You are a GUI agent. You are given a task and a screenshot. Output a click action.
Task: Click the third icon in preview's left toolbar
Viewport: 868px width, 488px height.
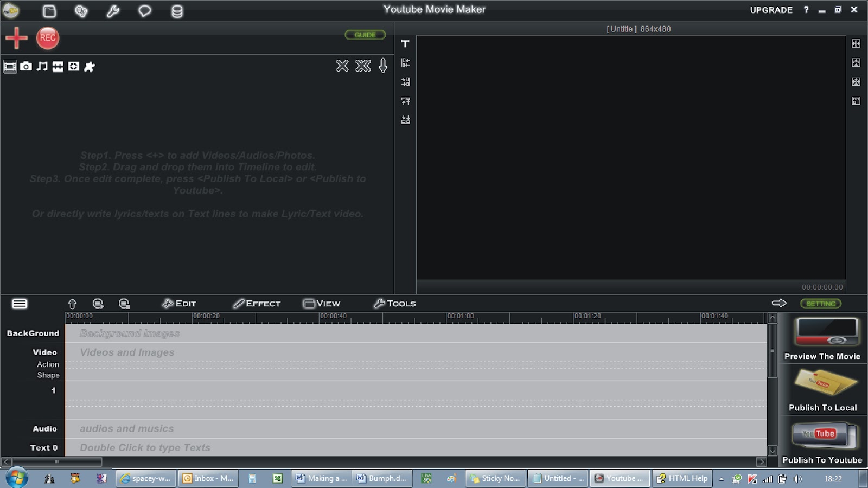point(405,82)
